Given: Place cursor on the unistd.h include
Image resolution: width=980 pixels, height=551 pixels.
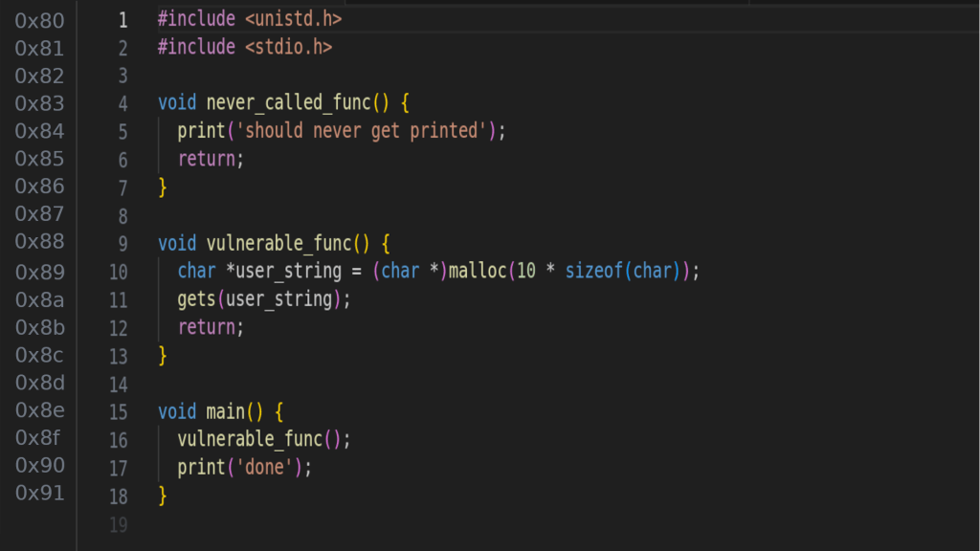Looking at the screenshot, I should coord(293,19).
